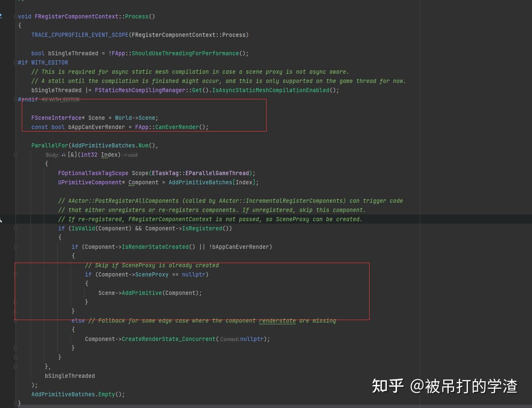Click the greyed '#if WITH_EDITOR' hint after #endif
Viewport: 532px width, 408px height.
point(61,100)
